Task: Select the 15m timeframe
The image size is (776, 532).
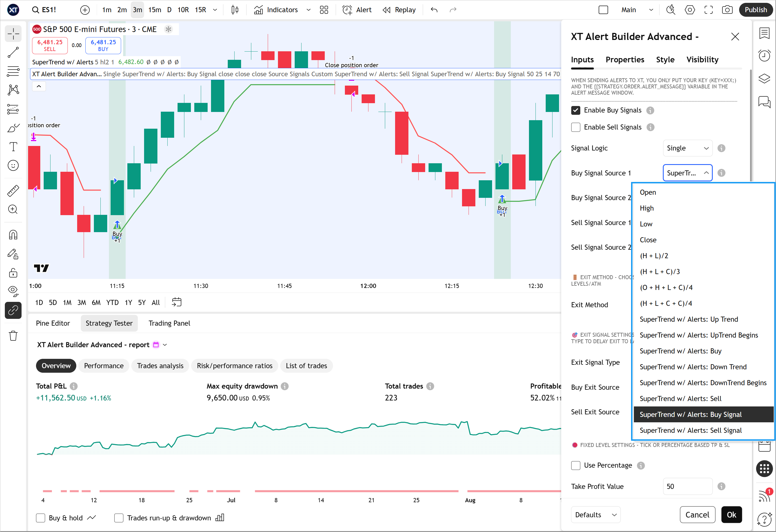Action: tap(155, 10)
